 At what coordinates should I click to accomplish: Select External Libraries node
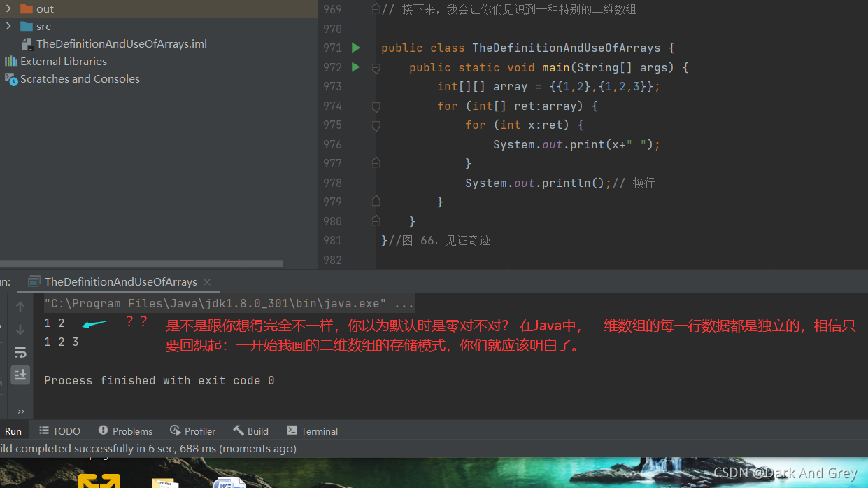coord(64,61)
